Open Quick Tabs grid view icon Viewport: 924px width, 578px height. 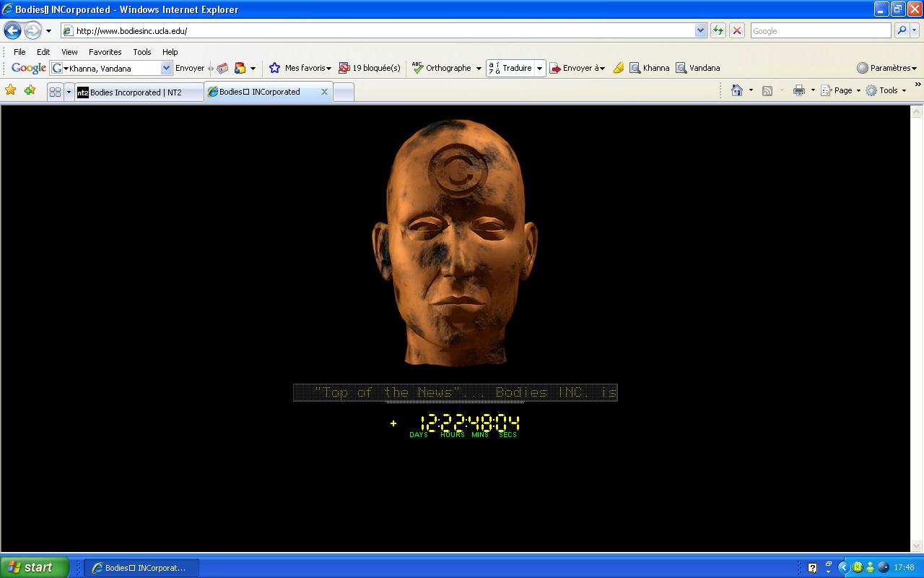coord(55,92)
